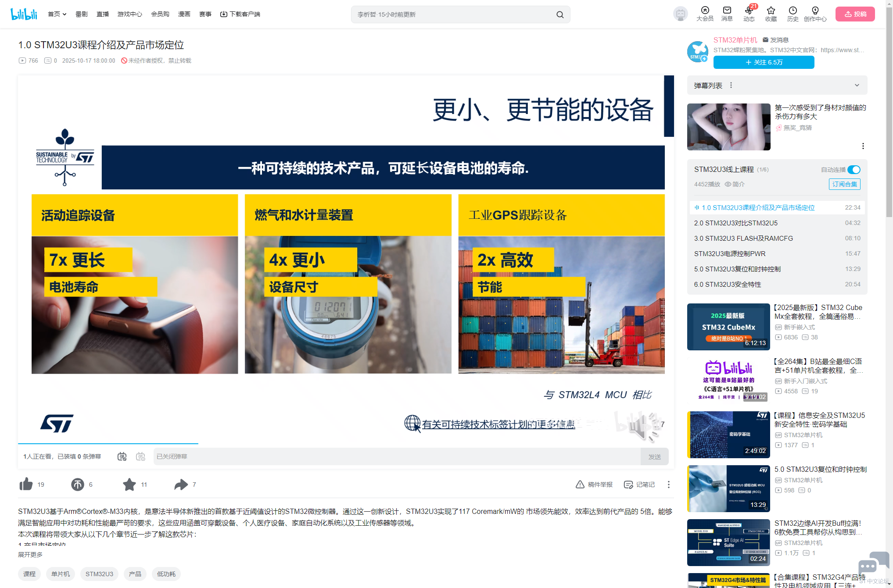Open more actions menu below video

669,484
